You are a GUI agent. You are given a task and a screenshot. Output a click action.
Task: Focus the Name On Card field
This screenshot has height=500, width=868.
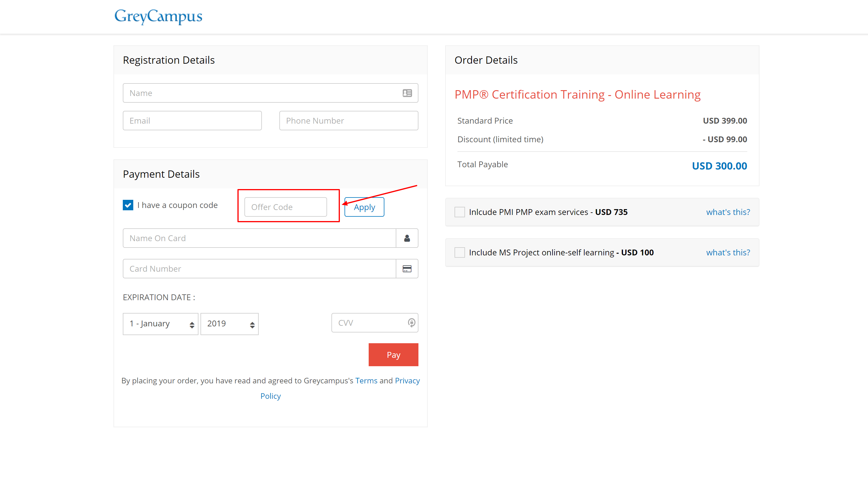pyautogui.click(x=259, y=238)
